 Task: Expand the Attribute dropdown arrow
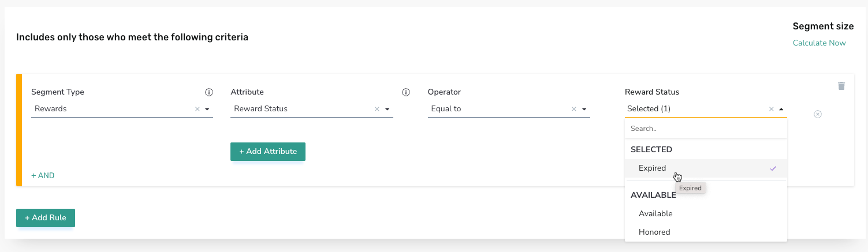(x=387, y=109)
